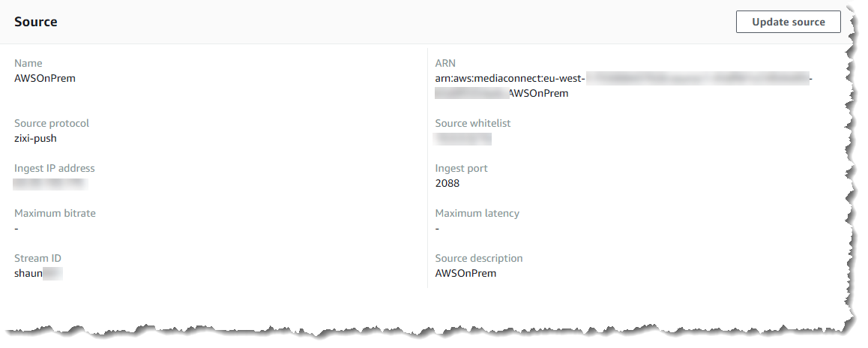This screenshot has width=868, height=348.
Task: Click the Source description label
Action: click(x=479, y=258)
